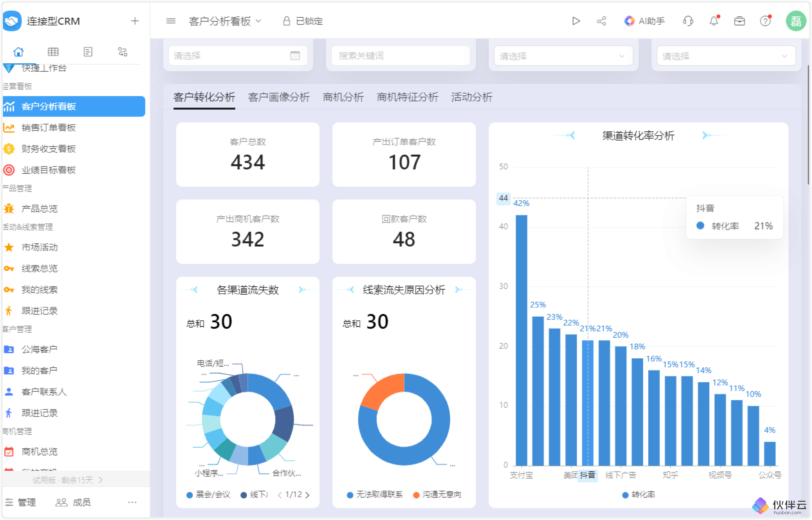
Task: Click the 管理 button at sidebar bottom
Action: [x=20, y=502]
